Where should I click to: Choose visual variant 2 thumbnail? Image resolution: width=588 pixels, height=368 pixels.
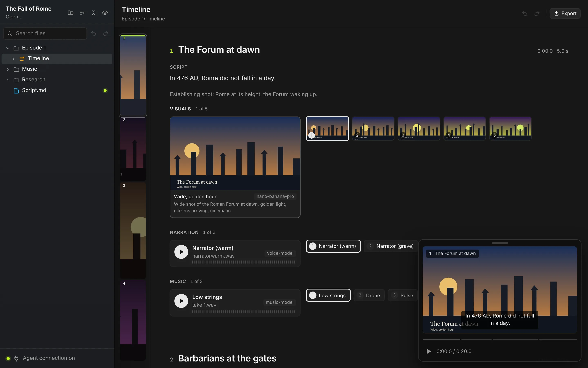(373, 129)
